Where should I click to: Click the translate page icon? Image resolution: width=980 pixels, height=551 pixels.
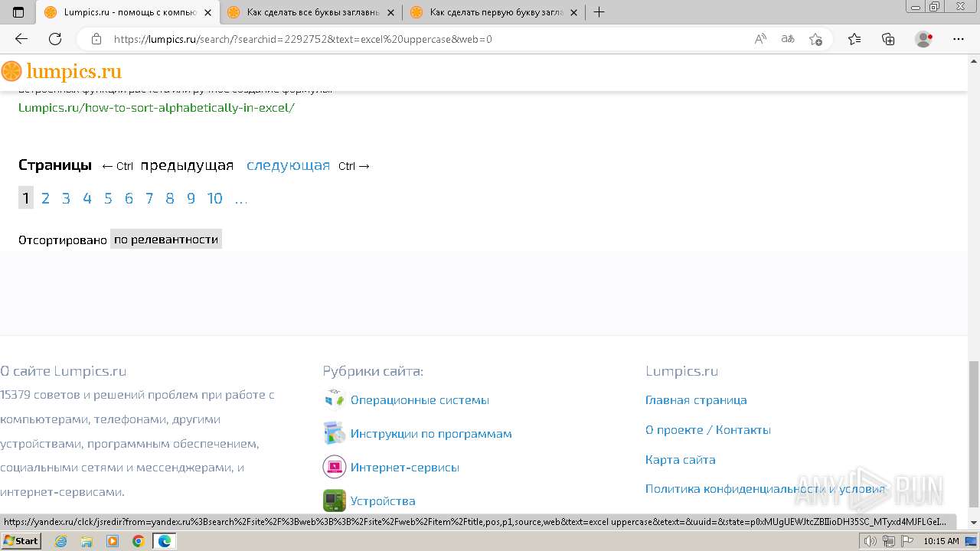(788, 39)
